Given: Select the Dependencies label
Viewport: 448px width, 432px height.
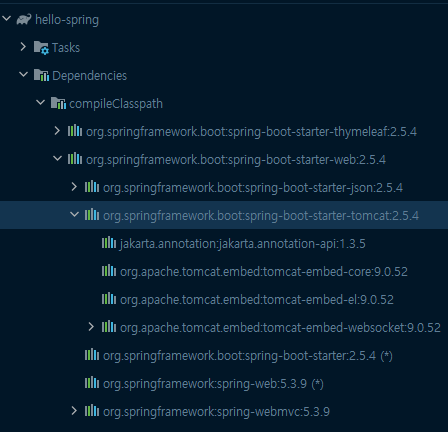Looking at the screenshot, I should (90, 76).
